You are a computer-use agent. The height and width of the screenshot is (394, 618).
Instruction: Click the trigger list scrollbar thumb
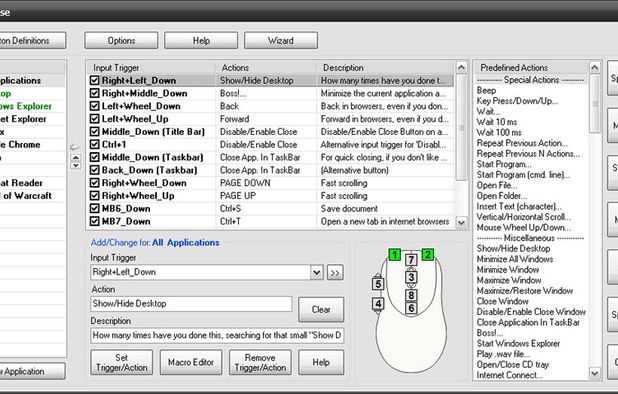[x=461, y=127]
